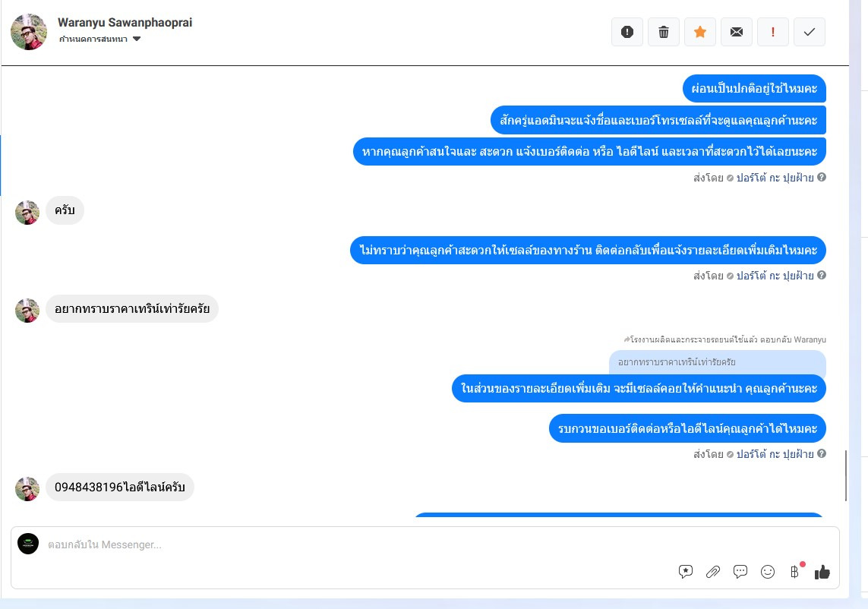Delete conversation with the trash icon

663,32
